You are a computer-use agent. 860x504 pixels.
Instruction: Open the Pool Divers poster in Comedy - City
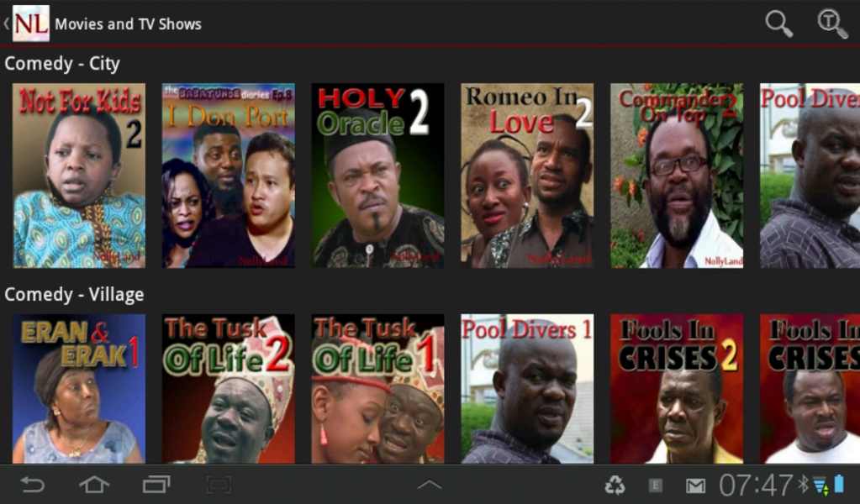(810, 176)
